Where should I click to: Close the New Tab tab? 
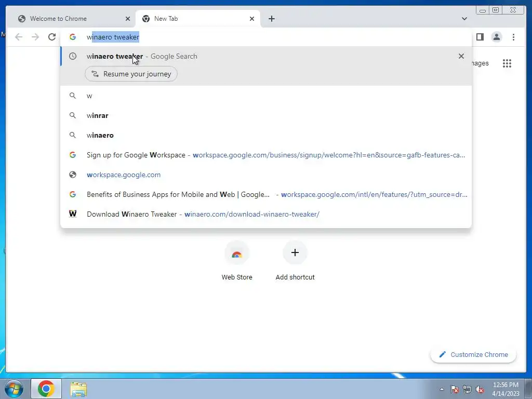point(252,19)
